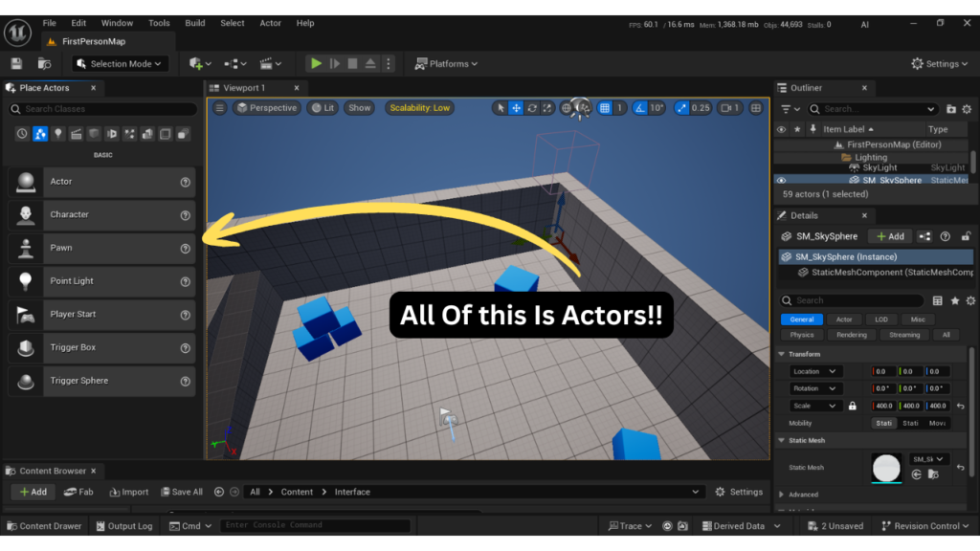Screen dimensions: 980x551
Task: Open the Revision Control dropdown
Action: coord(924,526)
